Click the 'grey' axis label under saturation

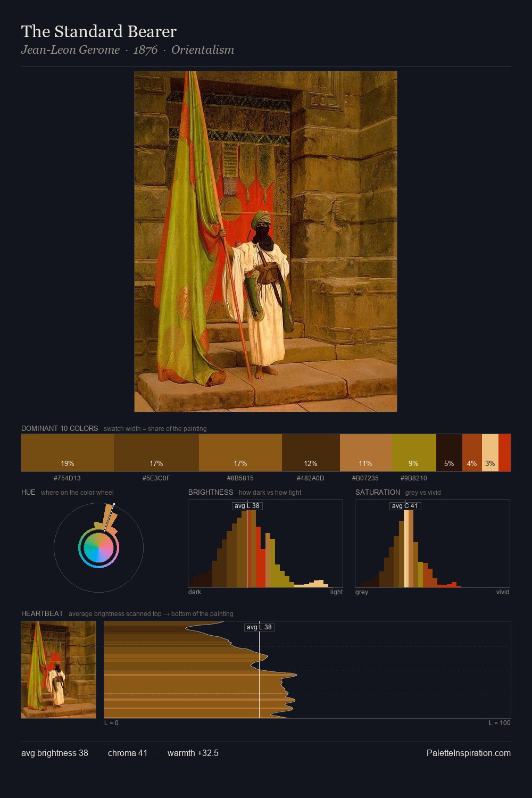pyautogui.click(x=362, y=592)
